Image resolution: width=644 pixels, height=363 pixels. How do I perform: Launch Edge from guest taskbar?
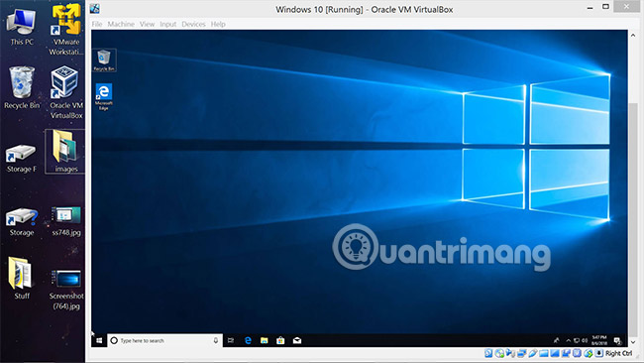[248, 340]
